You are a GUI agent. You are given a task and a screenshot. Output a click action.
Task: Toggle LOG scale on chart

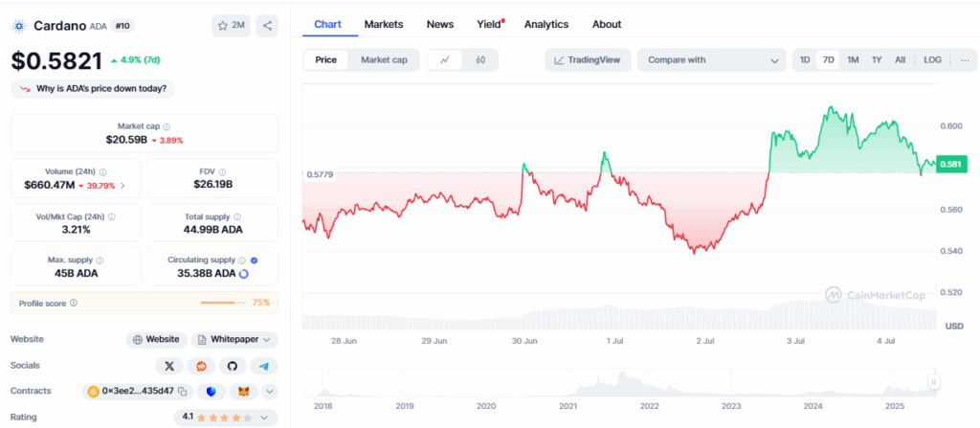click(x=932, y=60)
